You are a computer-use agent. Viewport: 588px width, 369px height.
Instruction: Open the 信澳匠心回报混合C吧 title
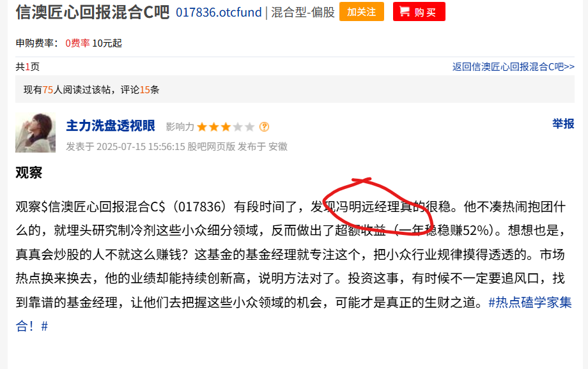click(93, 12)
